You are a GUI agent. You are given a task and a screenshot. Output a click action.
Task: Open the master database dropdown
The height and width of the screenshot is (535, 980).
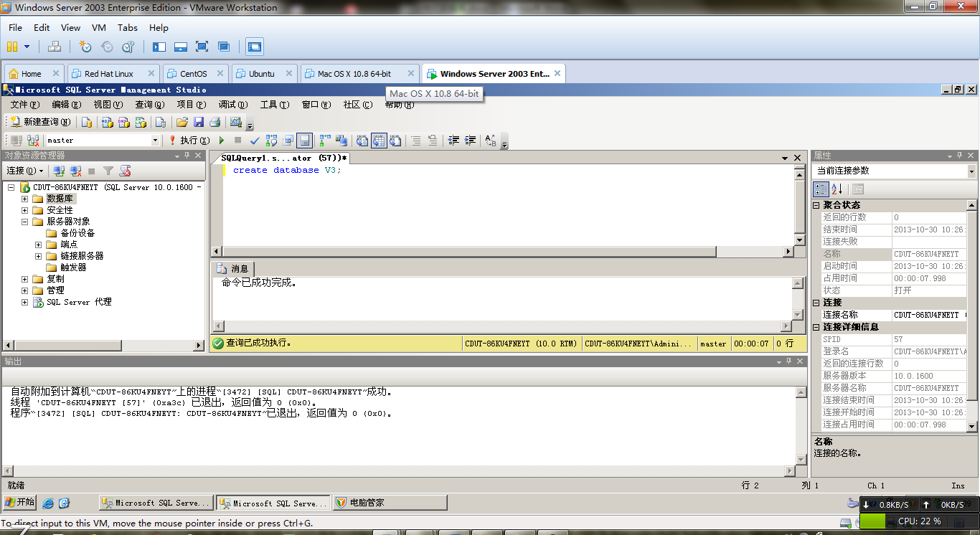tap(155, 141)
